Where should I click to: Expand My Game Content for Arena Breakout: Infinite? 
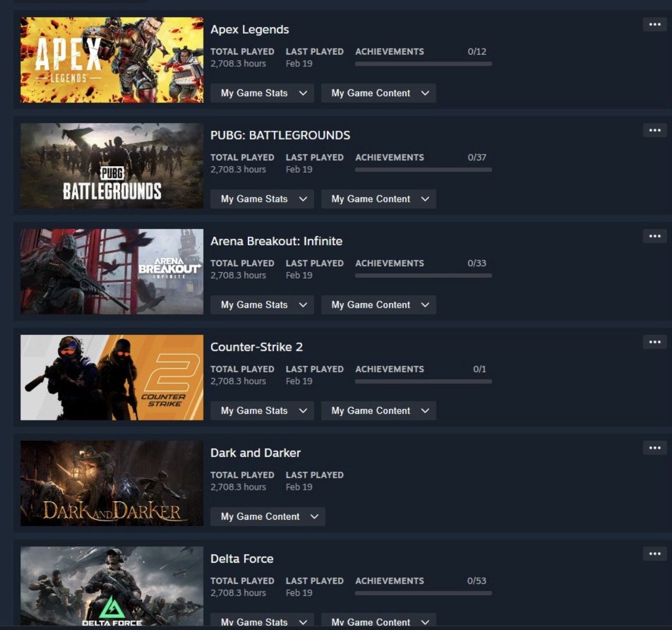click(x=378, y=305)
